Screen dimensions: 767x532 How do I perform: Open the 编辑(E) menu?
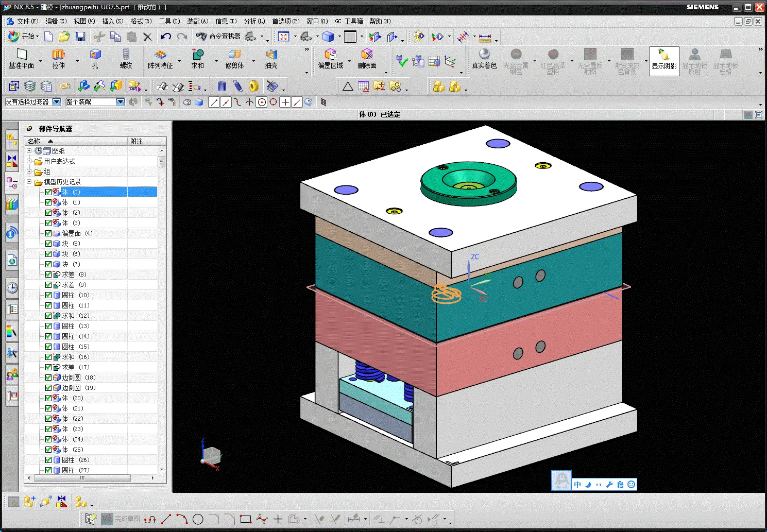56,21
